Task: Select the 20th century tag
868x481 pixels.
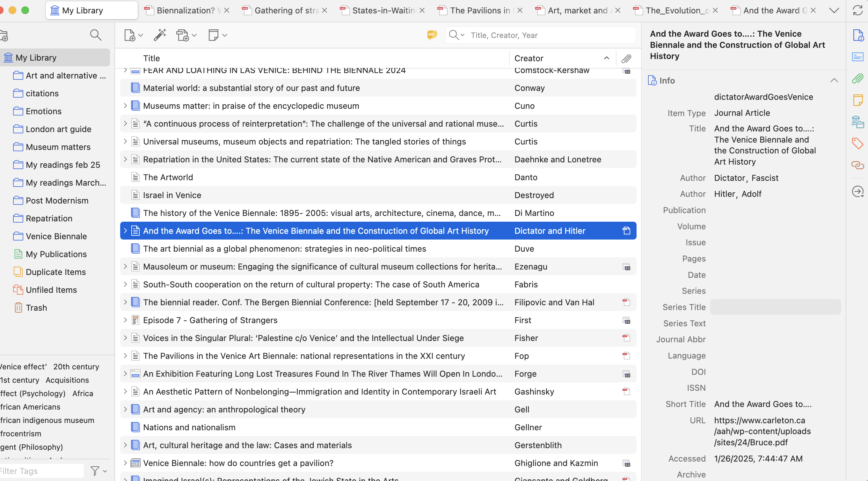Action: 76,367
